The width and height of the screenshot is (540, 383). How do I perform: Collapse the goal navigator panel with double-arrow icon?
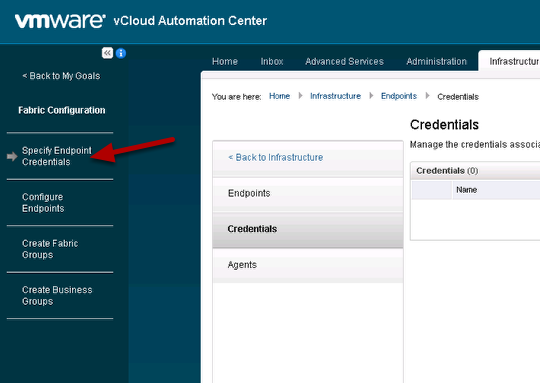pos(107,53)
